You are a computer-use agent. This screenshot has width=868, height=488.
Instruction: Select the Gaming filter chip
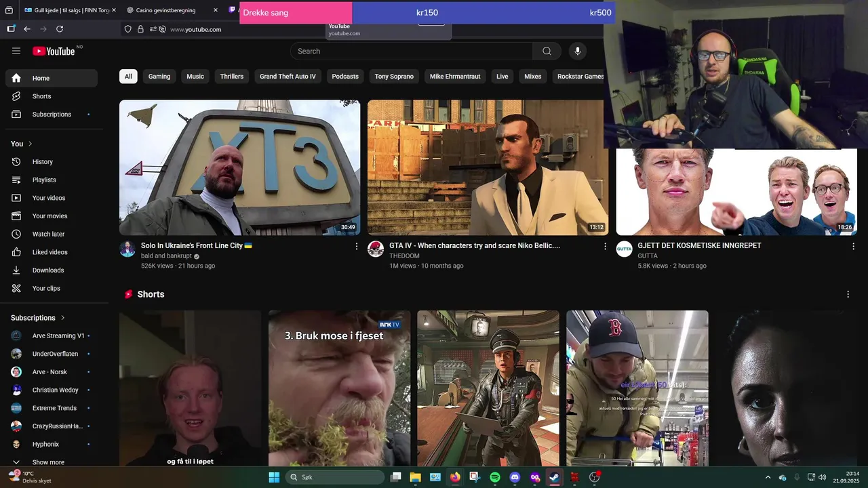coord(159,77)
